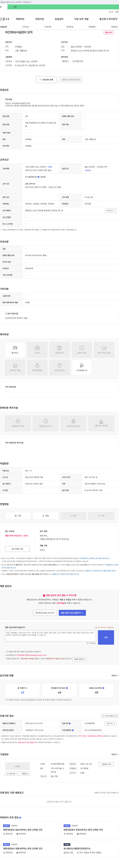Expand 입사지원 현황 더보기

pos(115,676)
